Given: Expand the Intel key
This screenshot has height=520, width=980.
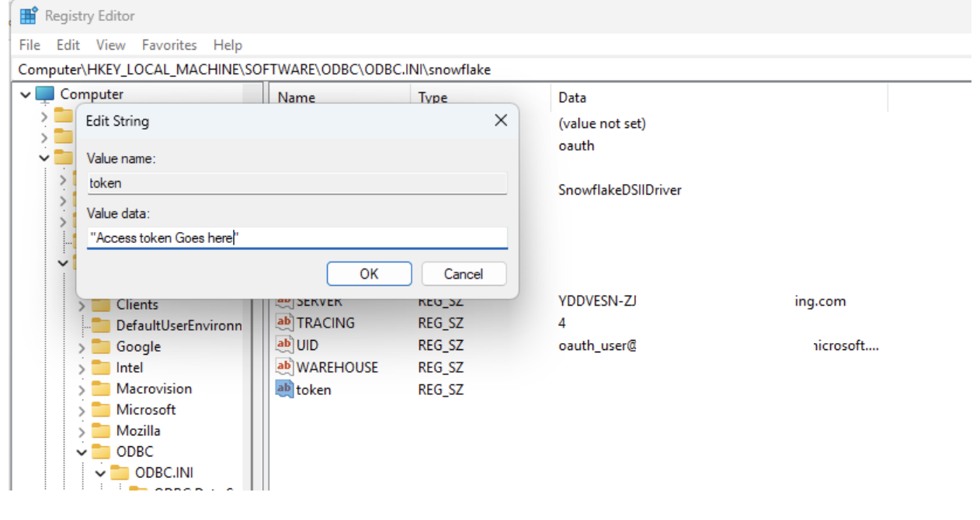Looking at the screenshot, I should 82,368.
